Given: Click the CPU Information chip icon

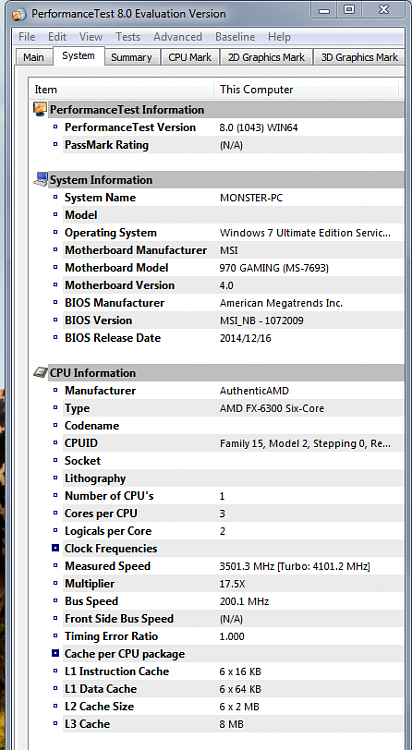Looking at the screenshot, I should 40,373.
